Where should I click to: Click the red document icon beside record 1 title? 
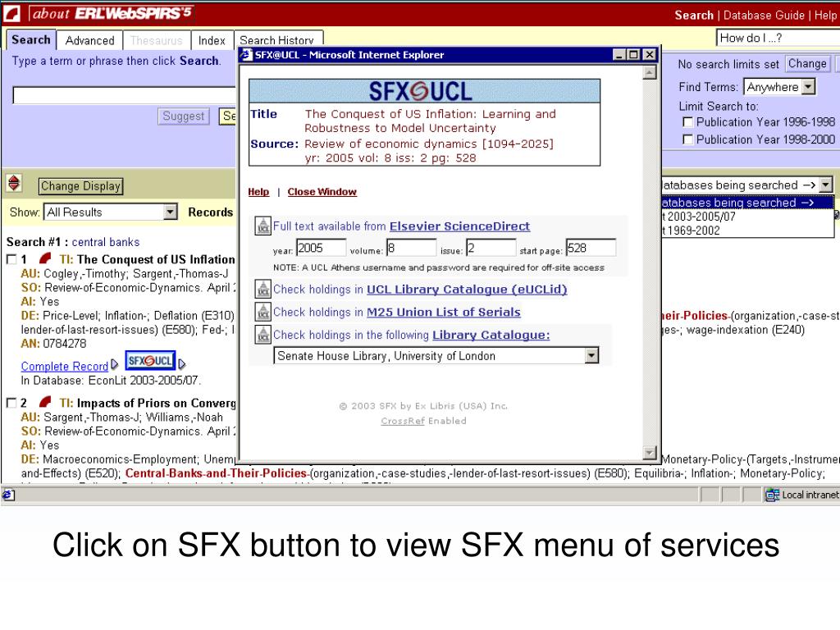coord(46,258)
